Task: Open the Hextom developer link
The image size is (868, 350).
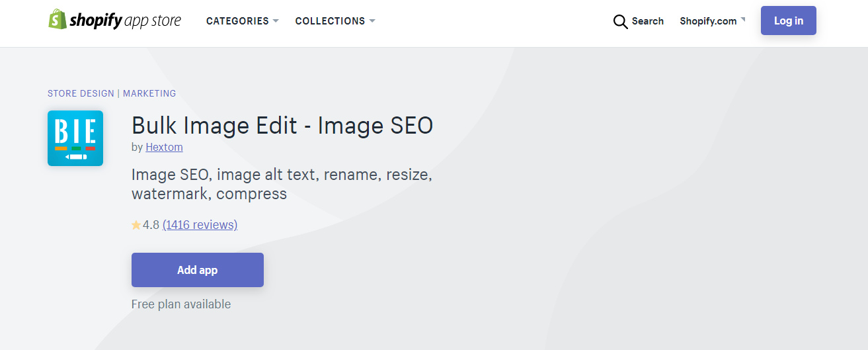Action: click(164, 147)
